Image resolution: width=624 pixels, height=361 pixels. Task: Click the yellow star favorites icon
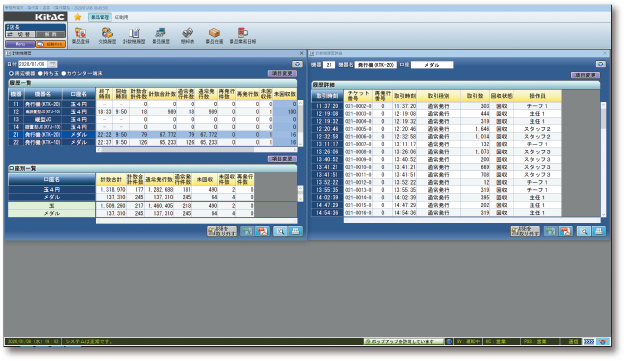point(78,17)
